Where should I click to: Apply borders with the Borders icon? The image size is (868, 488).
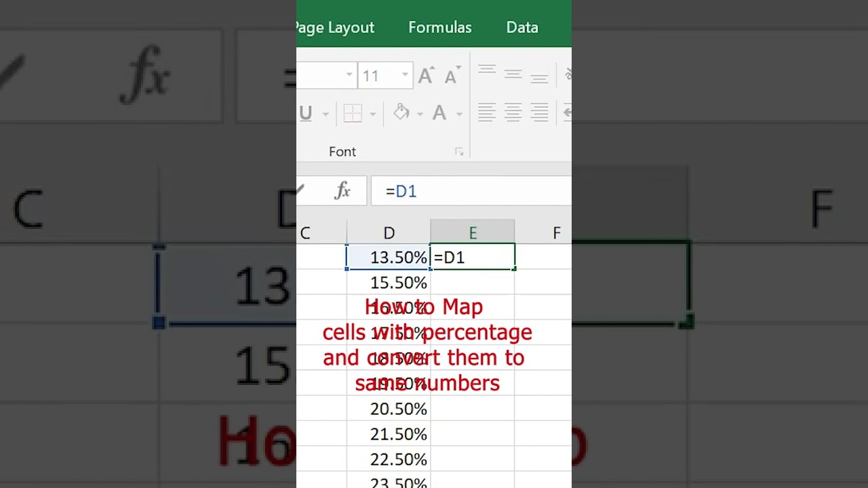point(353,113)
